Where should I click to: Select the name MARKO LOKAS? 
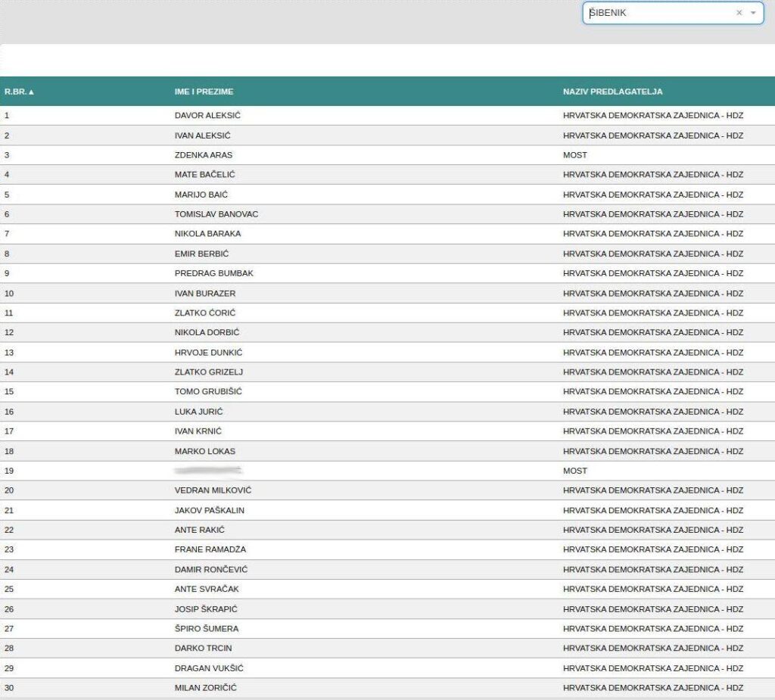(x=204, y=451)
